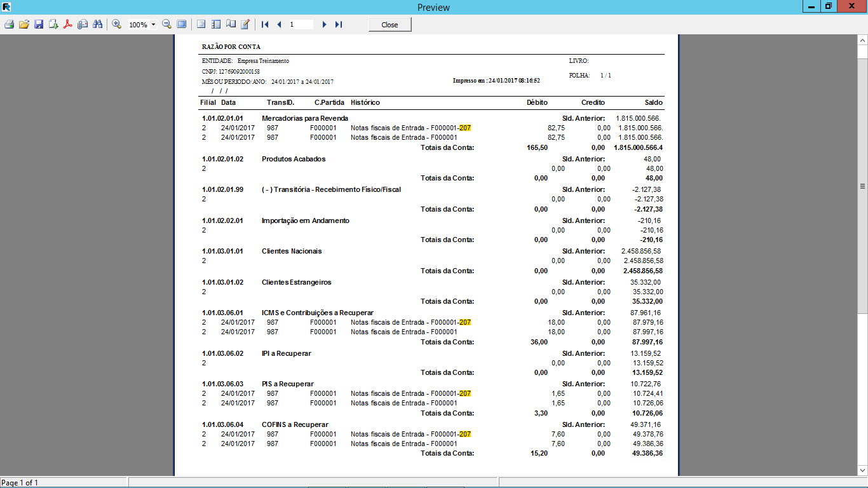Click the vertical scrollbar thumb
This screenshot has height=488, width=868.
[862, 185]
